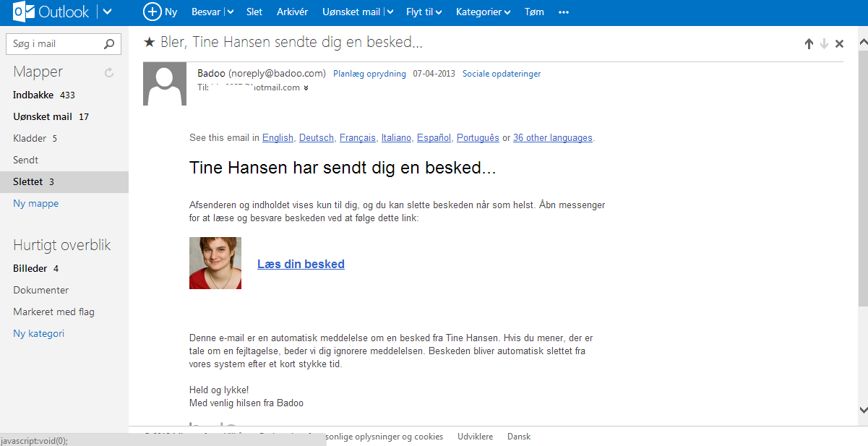Select the Slettet folder

click(64, 181)
